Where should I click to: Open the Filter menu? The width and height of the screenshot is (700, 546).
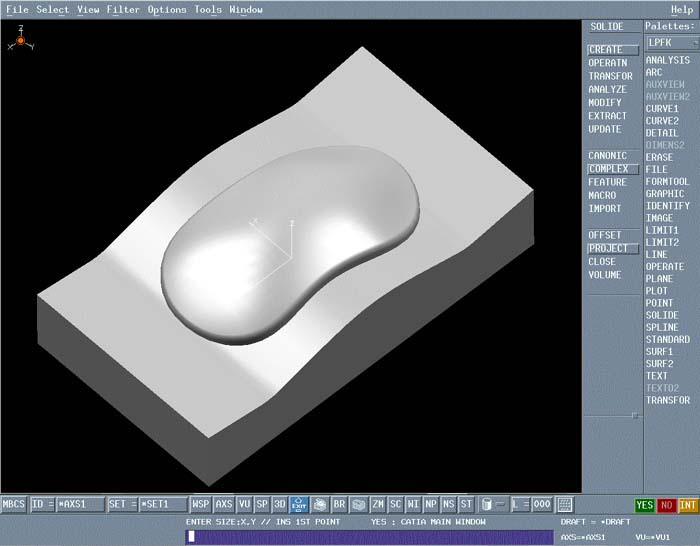coord(123,10)
